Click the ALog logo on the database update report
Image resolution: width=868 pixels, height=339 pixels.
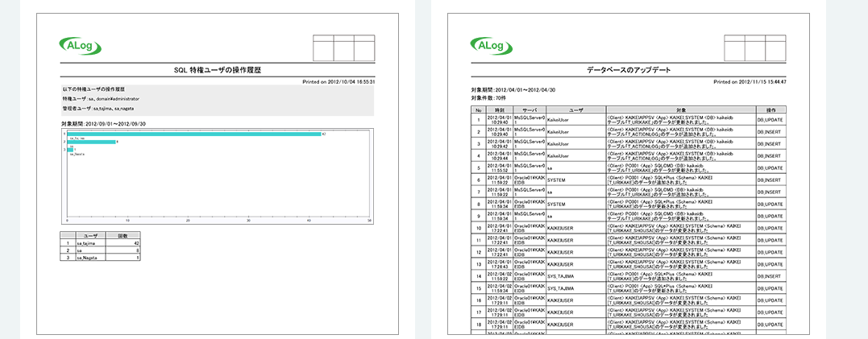[491, 45]
